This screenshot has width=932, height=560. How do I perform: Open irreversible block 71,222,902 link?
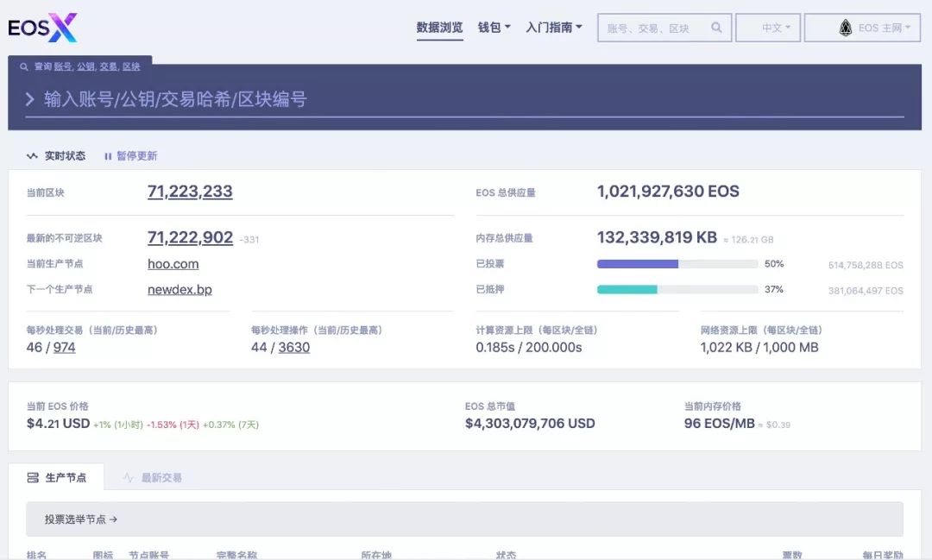190,238
